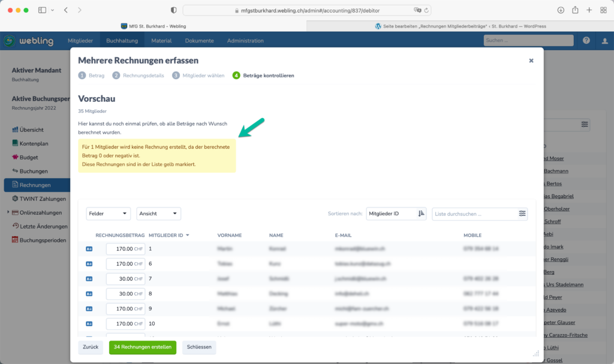
Task: Open the filter settings icon in list search
Action: pyautogui.click(x=522, y=213)
